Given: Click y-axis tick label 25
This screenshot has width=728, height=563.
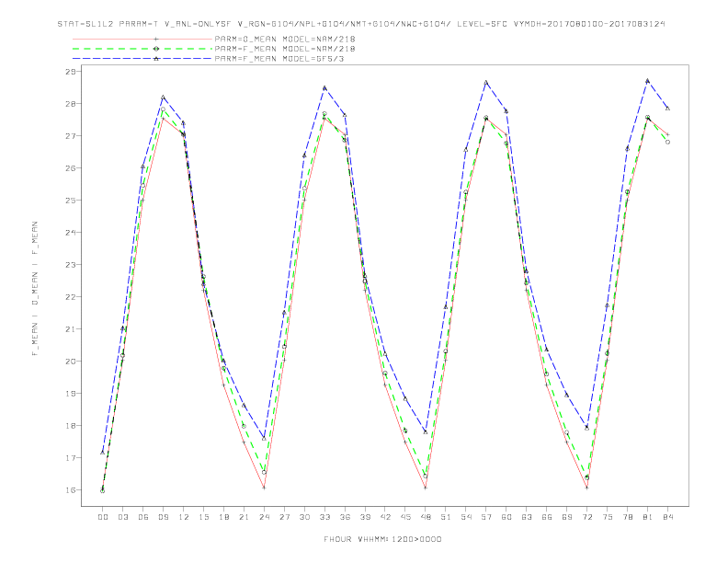Looking at the screenshot, I should (x=71, y=201).
